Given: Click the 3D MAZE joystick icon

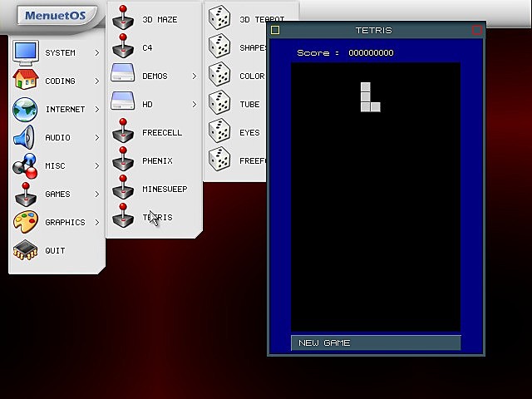Looking at the screenshot, I should [x=123, y=17].
